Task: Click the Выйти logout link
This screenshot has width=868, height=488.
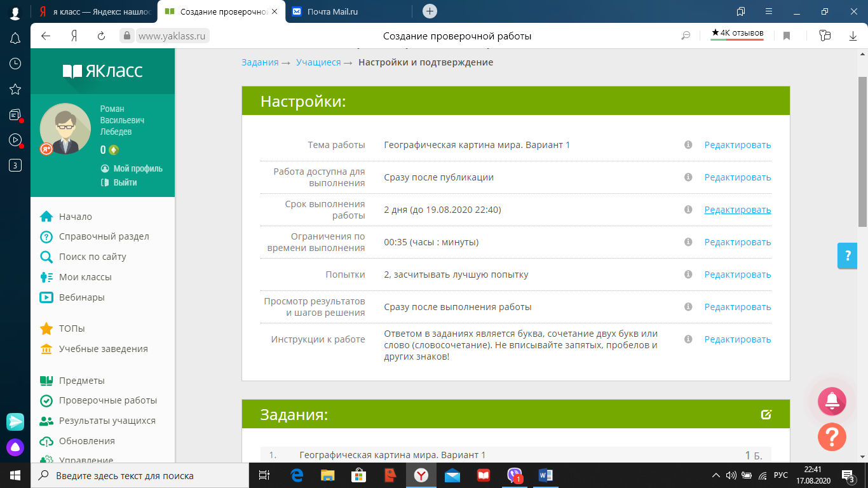Action: tap(125, 182)
